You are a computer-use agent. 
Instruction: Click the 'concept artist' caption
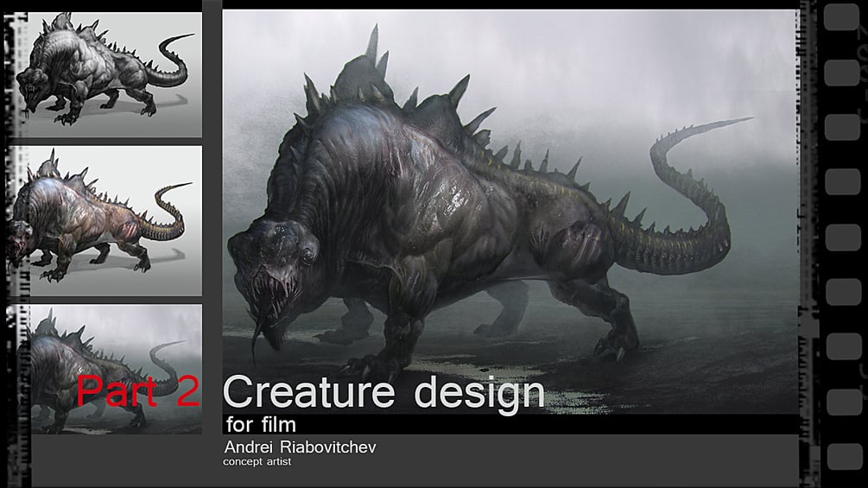point(257,461)
